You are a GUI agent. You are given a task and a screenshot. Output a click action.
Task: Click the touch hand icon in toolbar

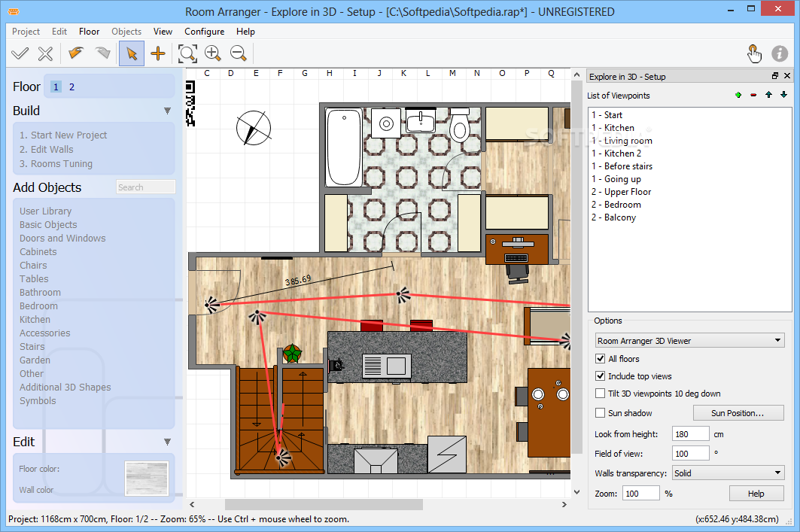click(x=754, y=53)
